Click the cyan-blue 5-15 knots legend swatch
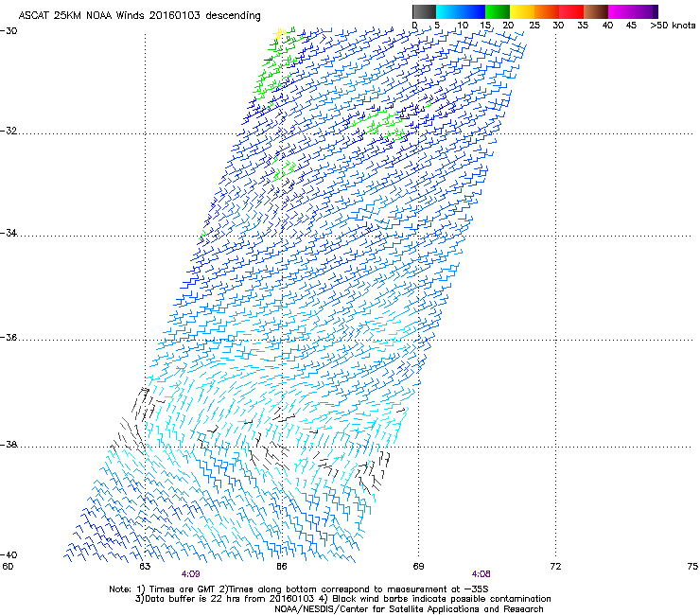Viewport: 700px width, 615px height. pyautogui.click(x=461, y=11)
